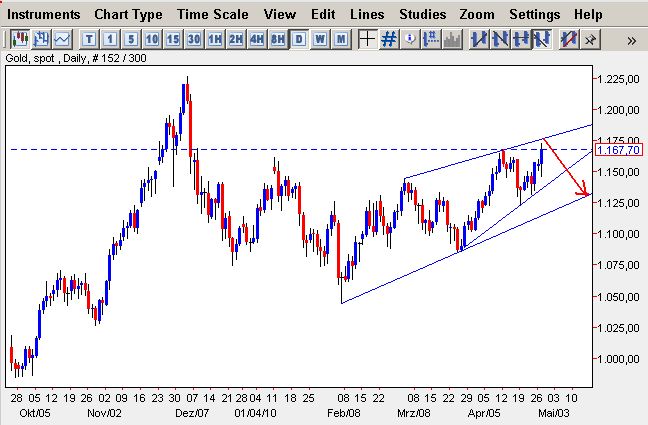
Task: Switch to 8H time scale
Action: click(x=278, y=40)
